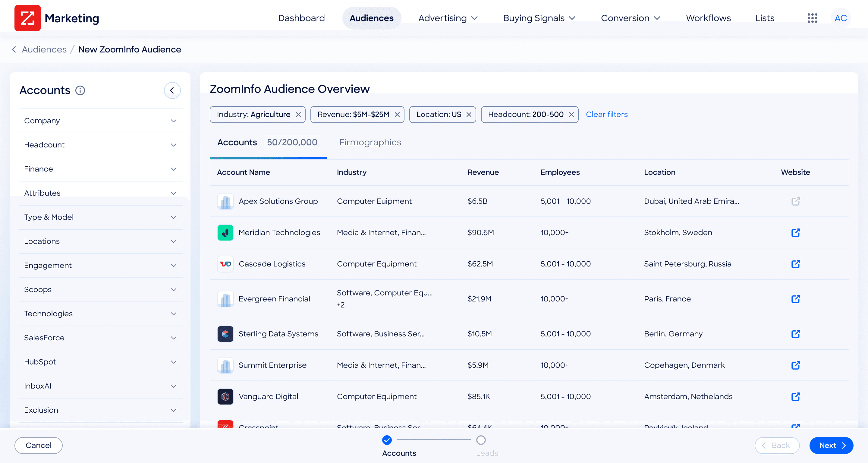Click the Evergreen Financial logo
The height and width of the screenshot is (463, 868).
pyautogui.click(x=225, y=299)
